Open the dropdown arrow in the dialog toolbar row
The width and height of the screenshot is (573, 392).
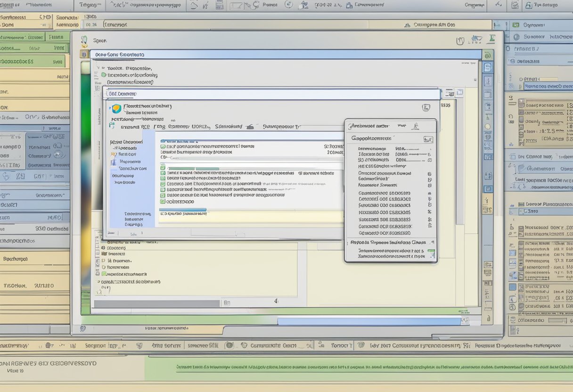tap(250, 127)
